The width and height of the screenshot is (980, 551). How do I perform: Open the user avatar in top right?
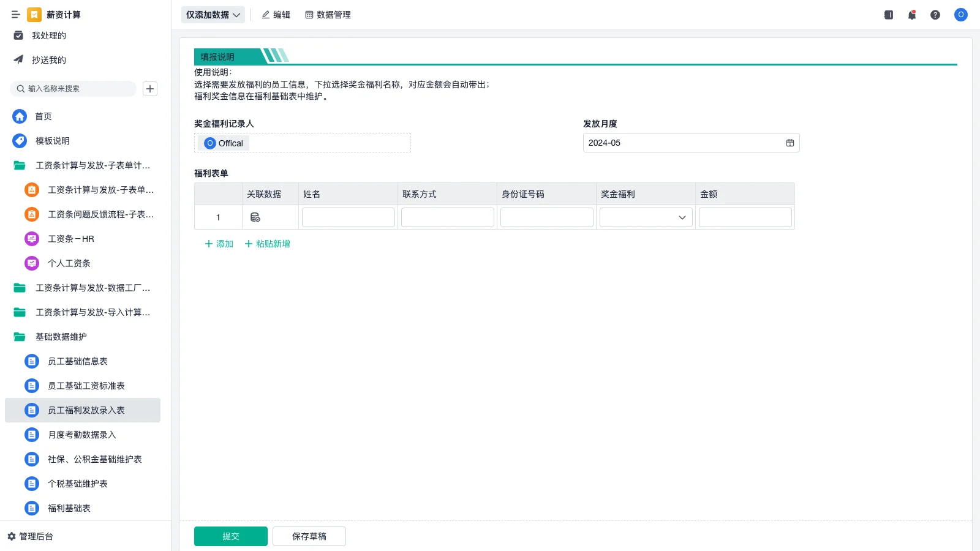click(x=961, y=15)
